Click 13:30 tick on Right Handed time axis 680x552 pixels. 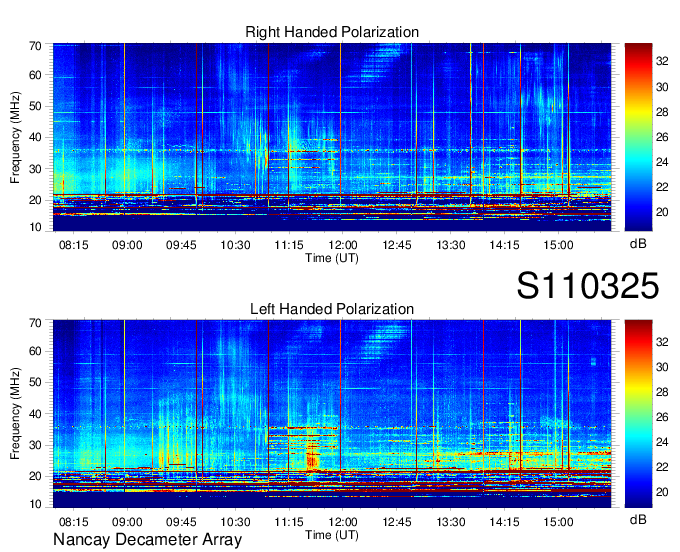pos(451,245)
